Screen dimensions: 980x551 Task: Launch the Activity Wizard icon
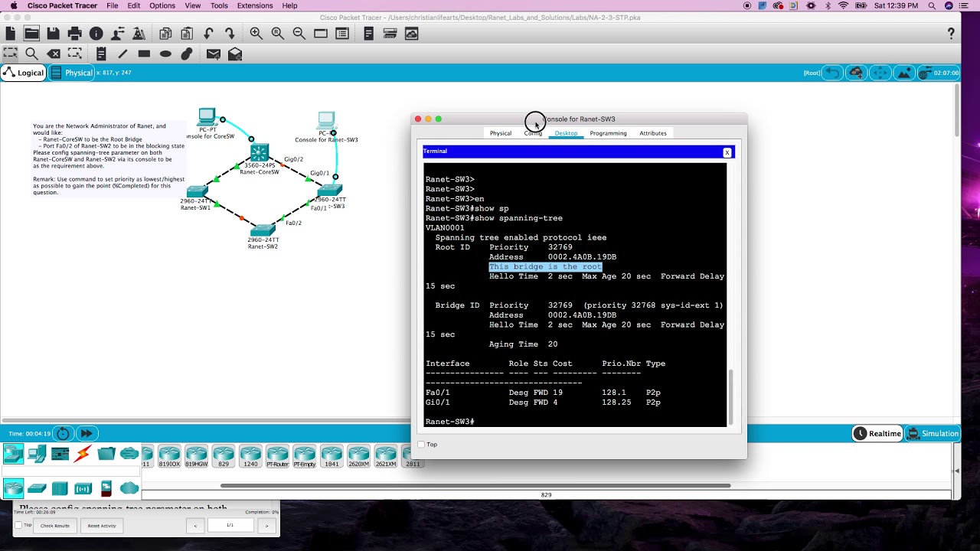coord(117,34)
